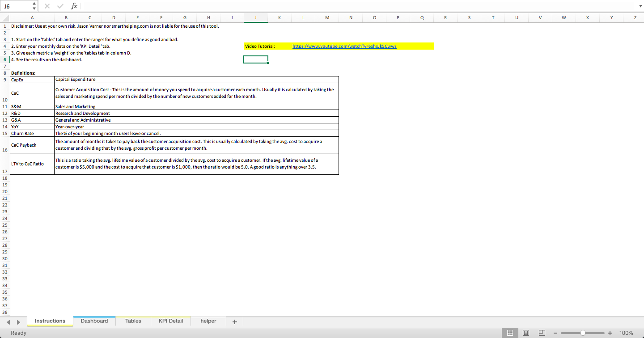Image resolution: width=644 pixels, height=338 pixels.
Task: Click the Name Box up stepper arrow
Action: (x=34, y=4)
